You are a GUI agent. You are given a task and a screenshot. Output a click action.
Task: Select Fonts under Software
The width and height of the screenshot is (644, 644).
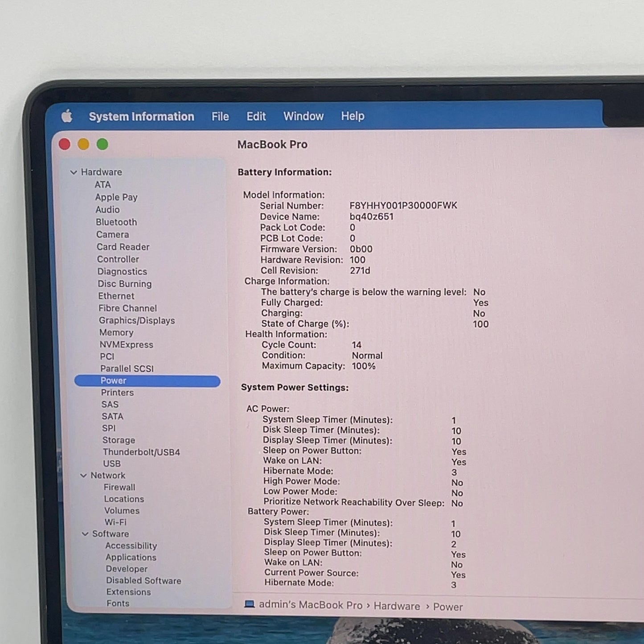[118, 603]
